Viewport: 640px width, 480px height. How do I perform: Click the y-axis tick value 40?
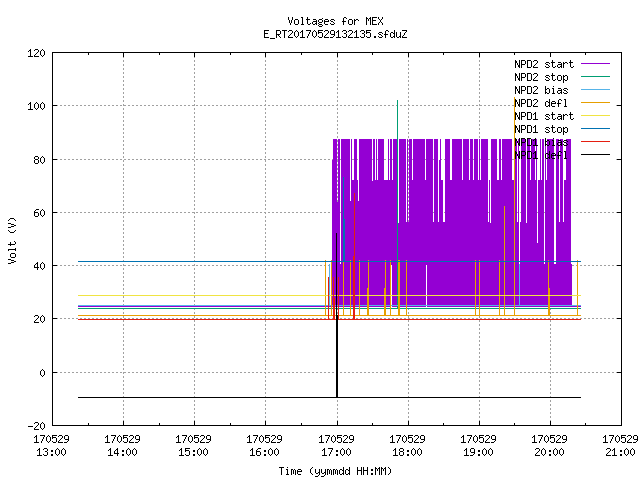(x=39, y=267)
